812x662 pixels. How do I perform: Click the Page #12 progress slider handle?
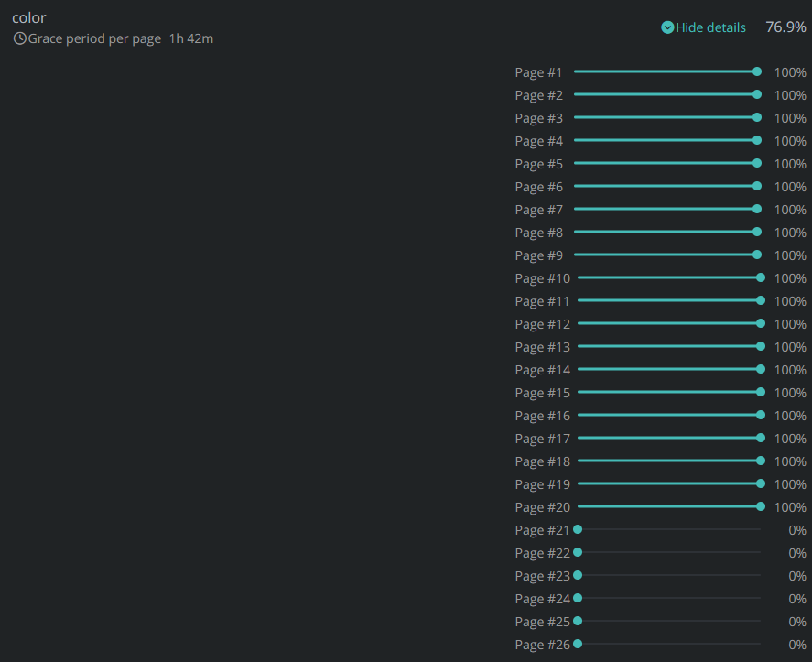click(760, 323)
